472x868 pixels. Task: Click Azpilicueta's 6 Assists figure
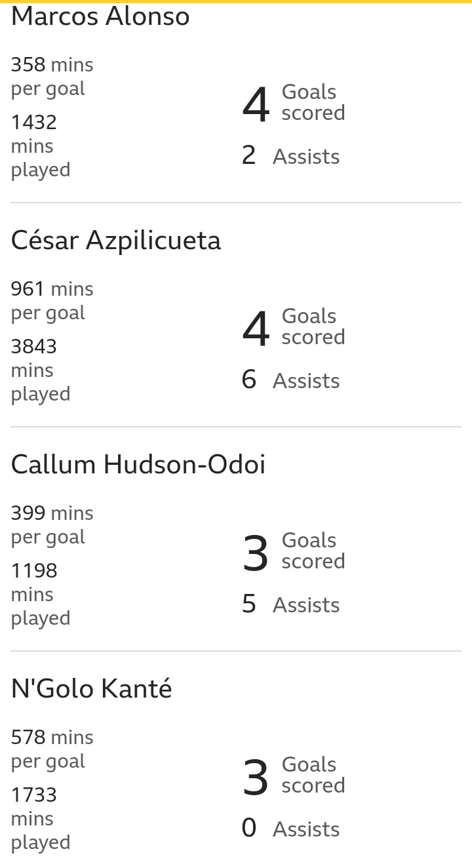point(291,380)
